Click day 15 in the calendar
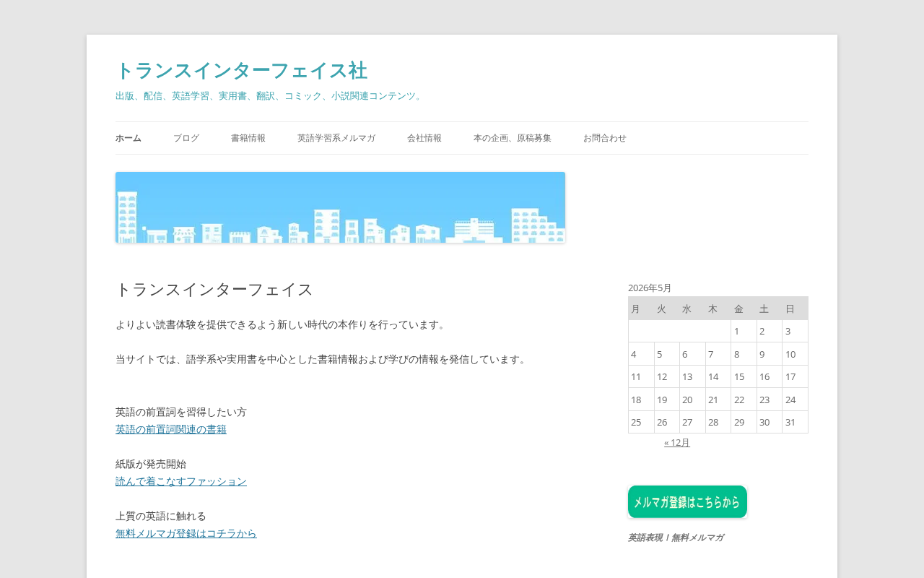Screen dimensions: 924x578 (744, 376)
